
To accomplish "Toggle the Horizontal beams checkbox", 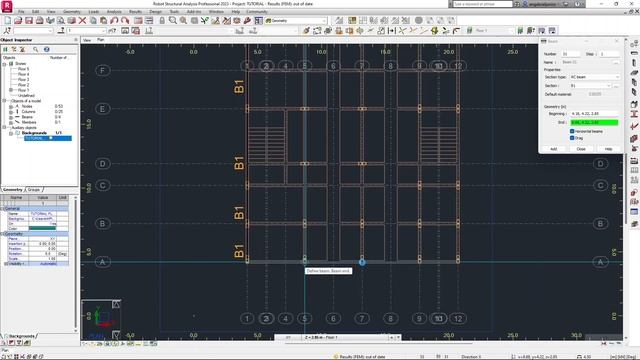I will 572,131.
